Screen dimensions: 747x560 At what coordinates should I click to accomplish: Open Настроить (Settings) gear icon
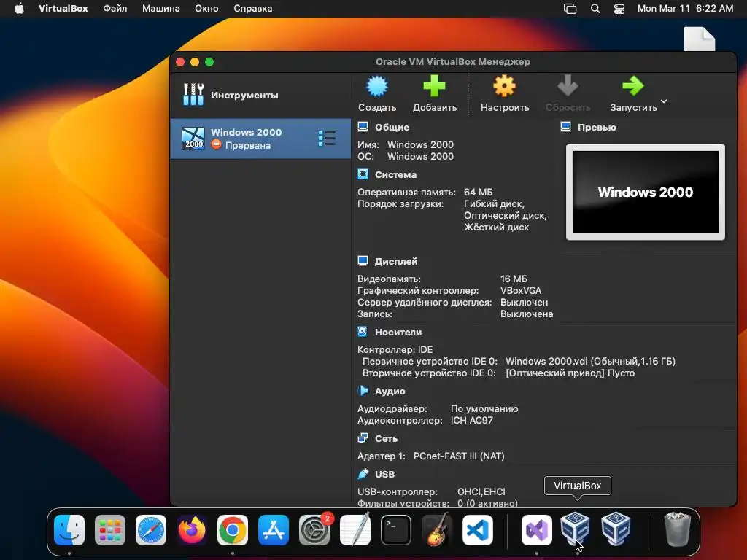504,86
